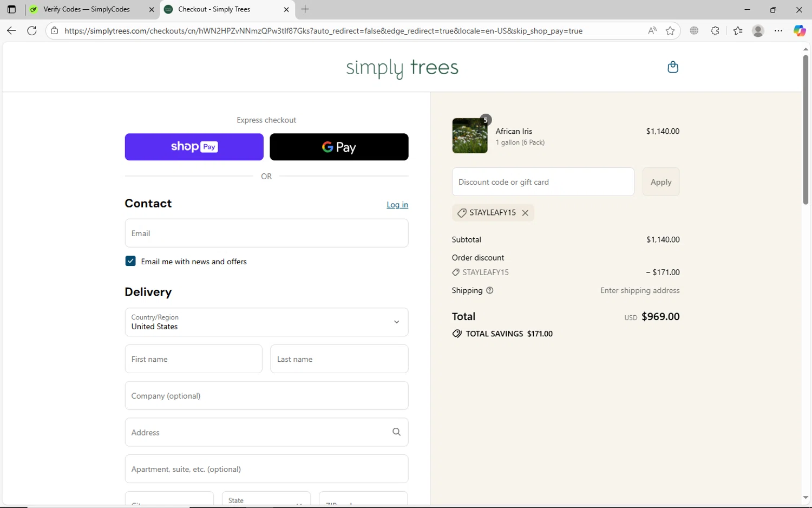Open a new browser tab
The height and width of the screenshot is (508, 812).
click(x=305, y=9)
